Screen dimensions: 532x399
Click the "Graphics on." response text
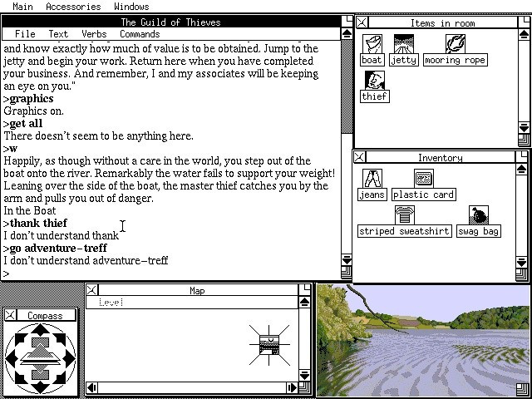tap(33, 111)
